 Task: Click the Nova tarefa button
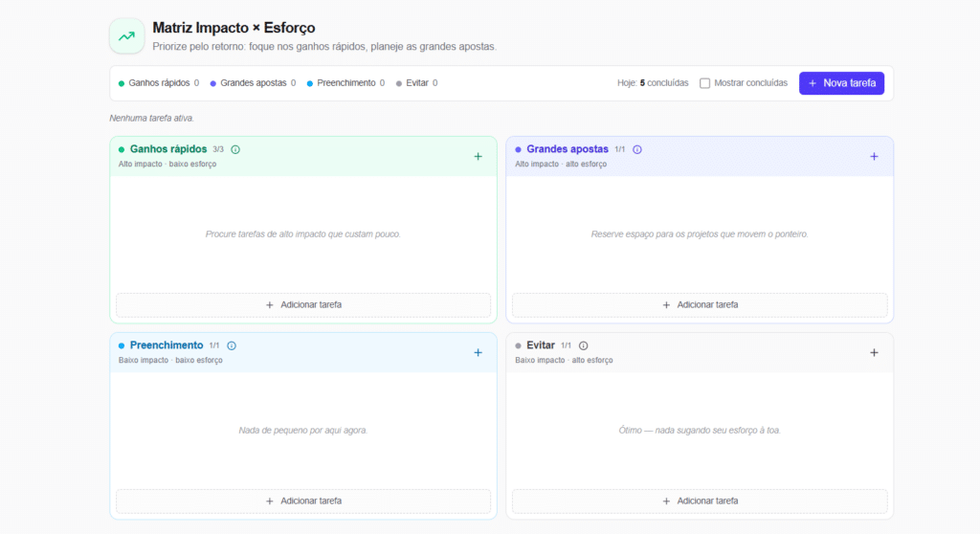[x=841, y=83]
